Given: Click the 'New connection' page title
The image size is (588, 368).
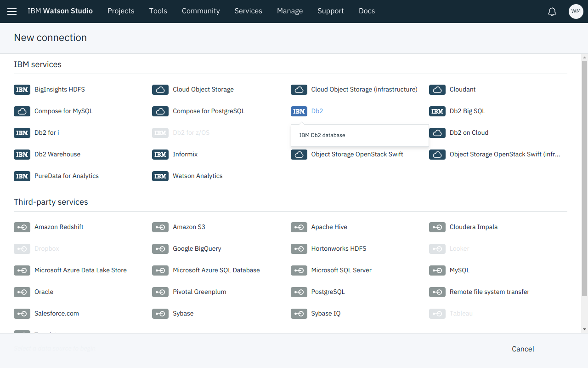Looking at the screenshot, I should (51, 38).
